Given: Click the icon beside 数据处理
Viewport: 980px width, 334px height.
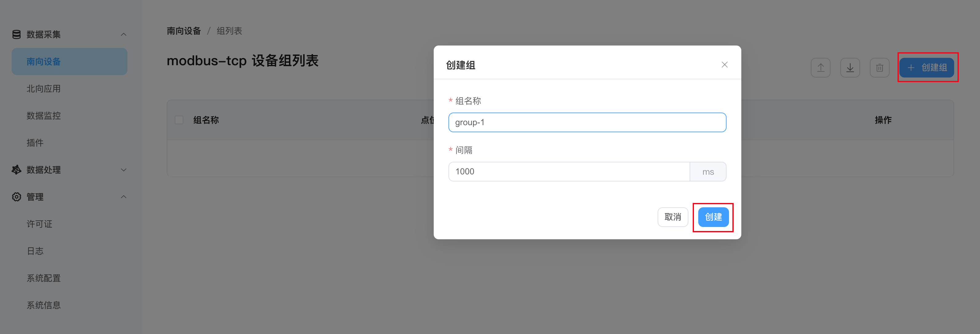Looking at the screenshot, I should click(16, 170).
